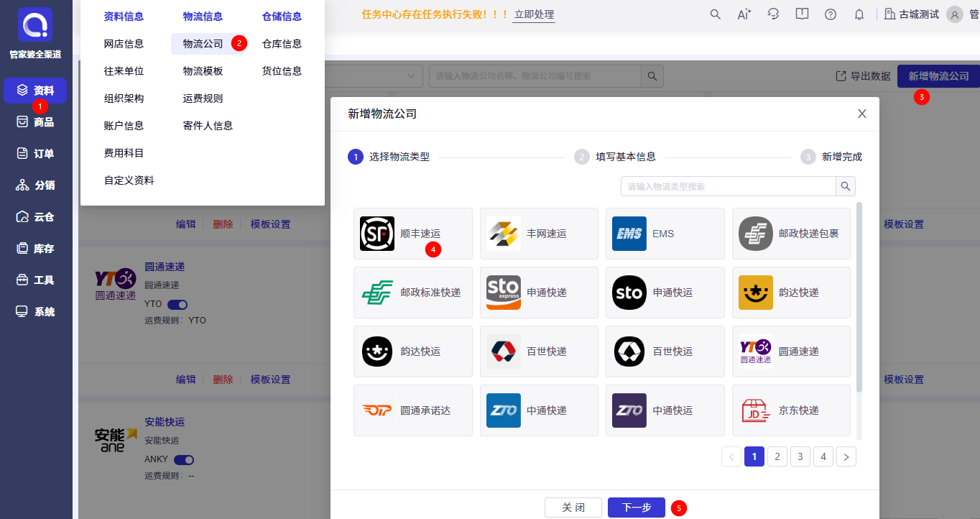The height and width of the screenshot is (519, 980).
Task: Select 货位信息 menu item
Action: tap(282, 71)
